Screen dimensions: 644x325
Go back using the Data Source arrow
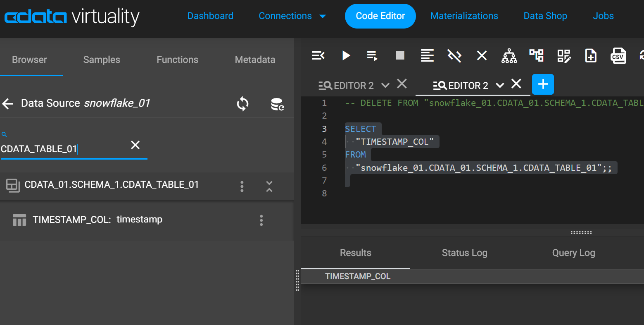coord(8,103)
